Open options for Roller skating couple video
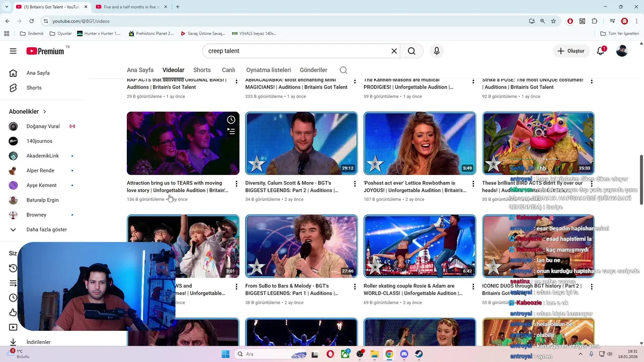 (473, 287)
